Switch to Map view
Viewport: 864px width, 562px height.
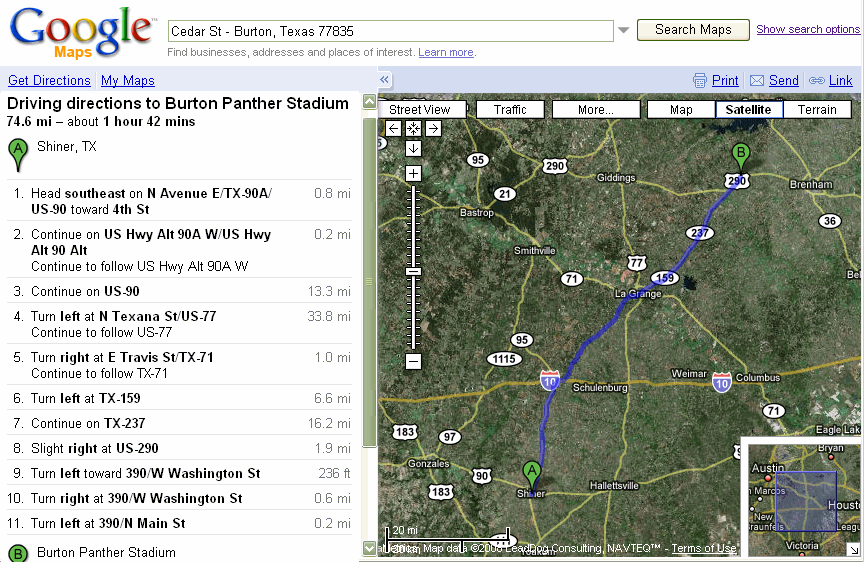pyautogui.click(x=681, y=110)
